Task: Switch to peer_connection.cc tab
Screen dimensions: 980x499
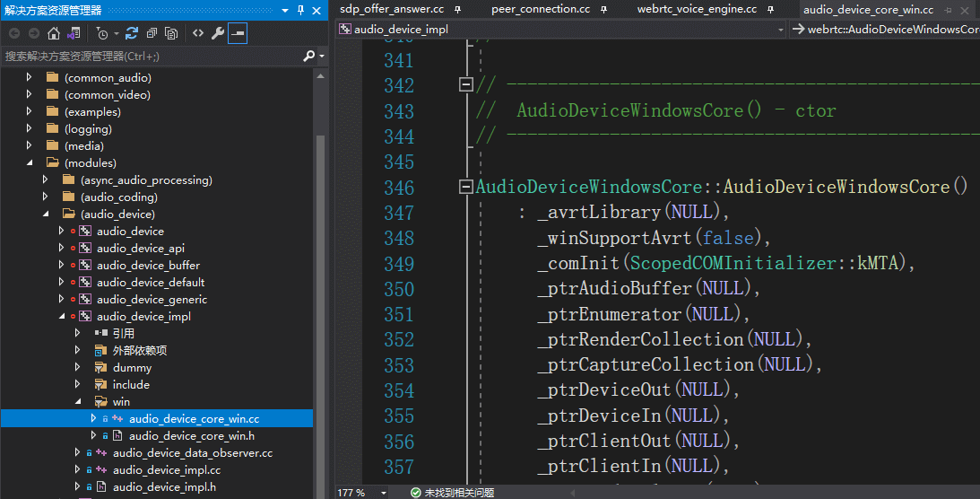Action: point(541,9)
